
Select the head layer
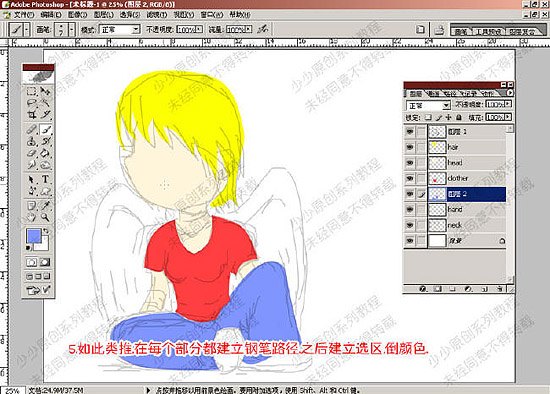coord(467,163)
